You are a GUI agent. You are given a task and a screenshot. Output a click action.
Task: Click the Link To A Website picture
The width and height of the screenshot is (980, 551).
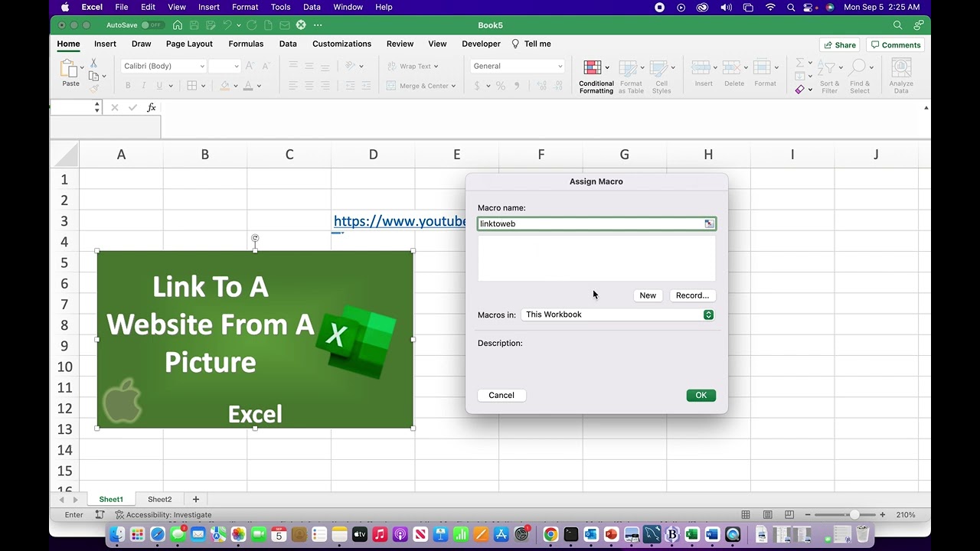255,340
